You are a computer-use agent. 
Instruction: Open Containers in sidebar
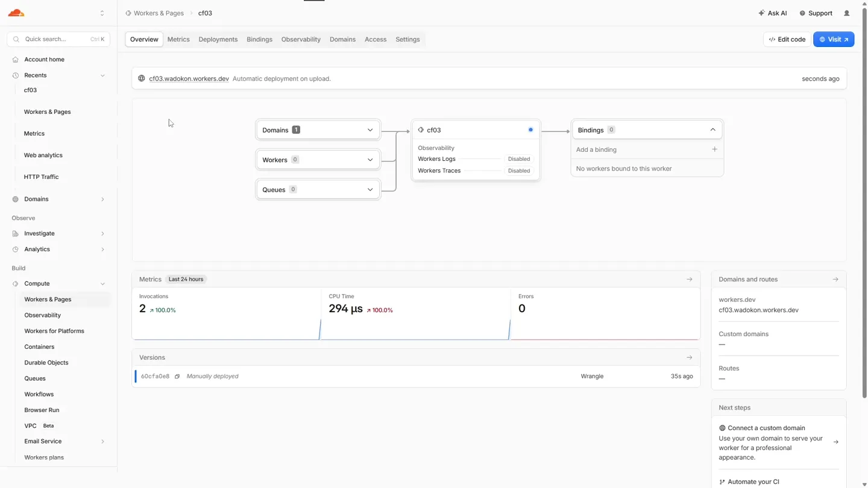point(39,347)
